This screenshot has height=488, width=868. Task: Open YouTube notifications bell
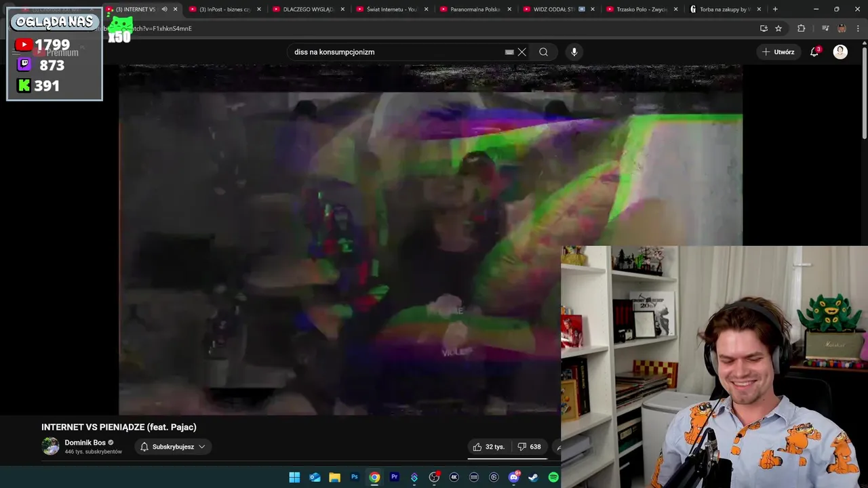[x=814, y=52]
